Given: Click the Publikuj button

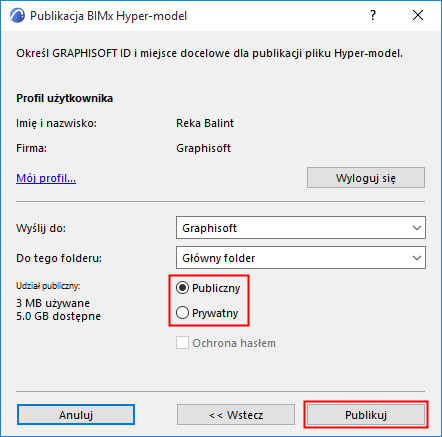Looking at the screenshot, I should click(366, 415).
